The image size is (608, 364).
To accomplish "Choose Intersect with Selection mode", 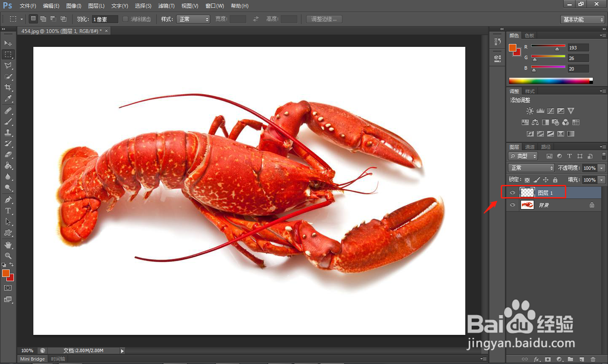I will [x=63, y=19].
